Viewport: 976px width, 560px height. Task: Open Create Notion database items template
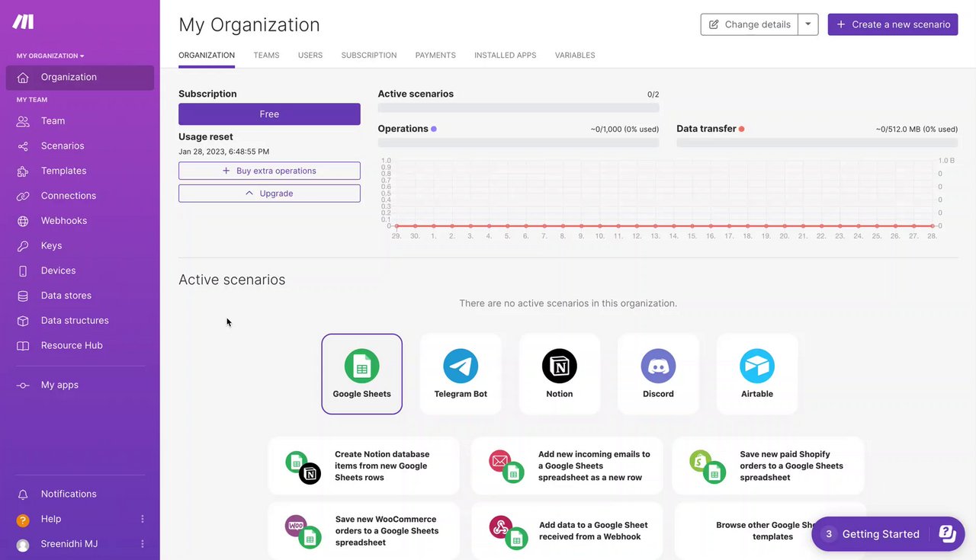tap(364, 466)
